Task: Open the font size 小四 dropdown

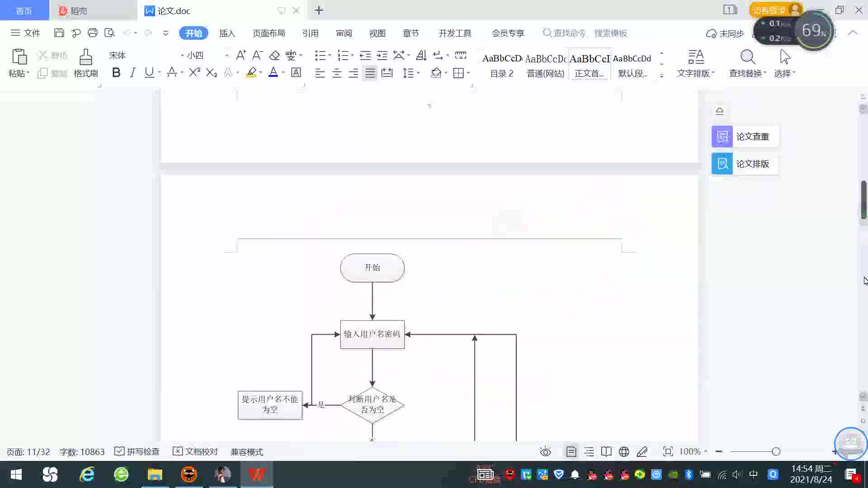Action: point(226,56)
